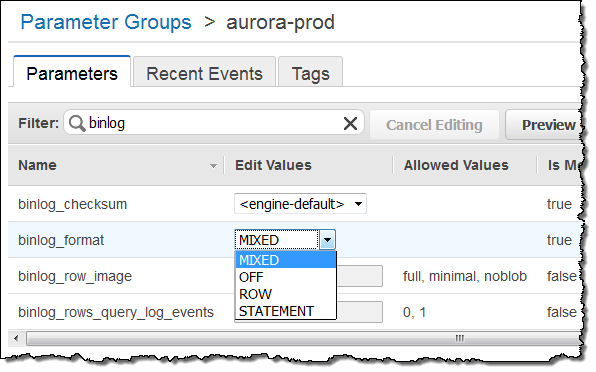
Task: Choose the OFF option in the list
Action: click(x=285, y=277)
